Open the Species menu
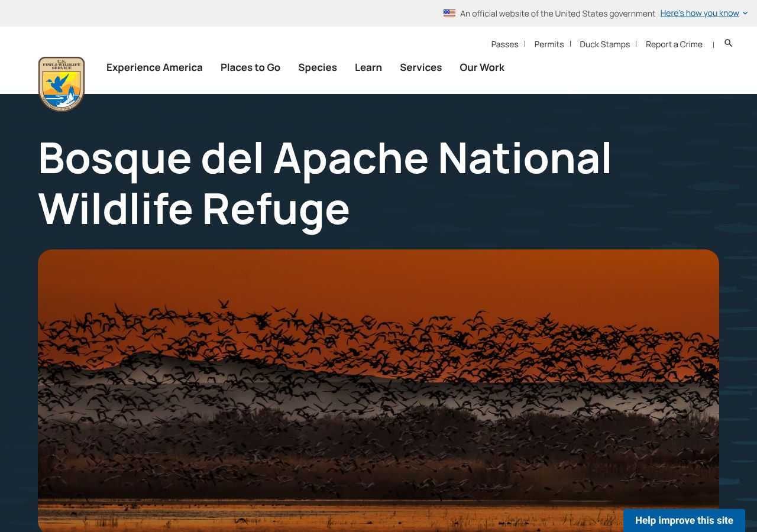This screenshot has width=757, height=532. (318, 67)
